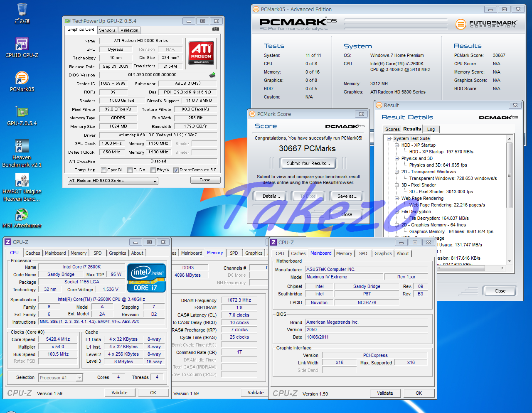Open Memory tab in left CPU-Z window
This screenshot has height=413, width=532.
tap(79, 253)
